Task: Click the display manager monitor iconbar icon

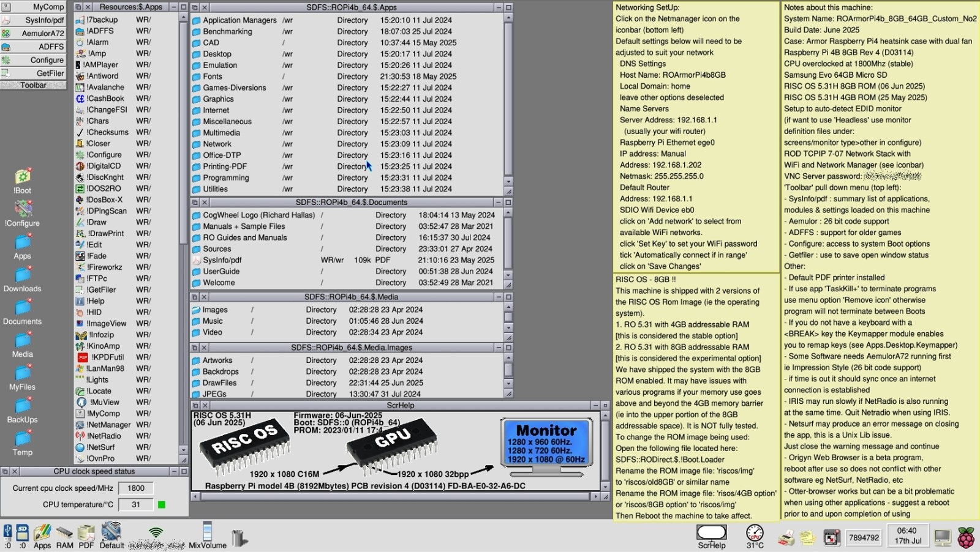Action: [943, 538]
